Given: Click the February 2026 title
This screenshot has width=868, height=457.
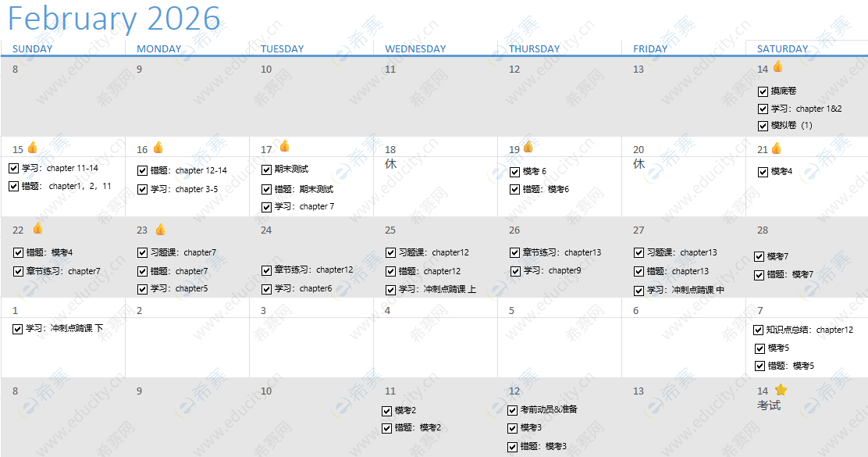Looking at the screenshot, I should [114, 19].
